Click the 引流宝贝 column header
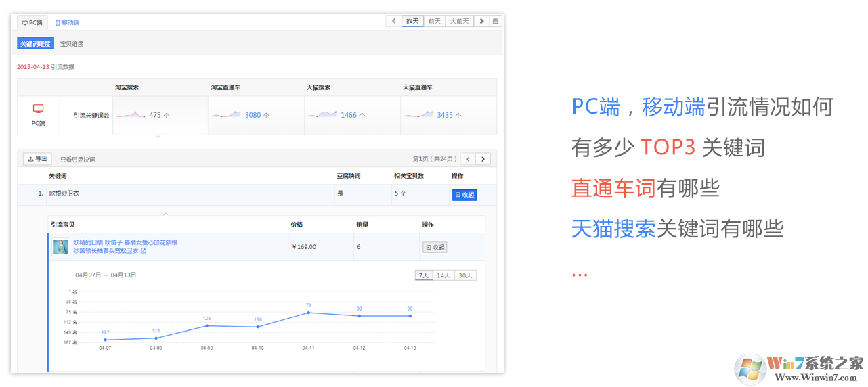The width and height of the screenshot is (868, 387). 62,225
